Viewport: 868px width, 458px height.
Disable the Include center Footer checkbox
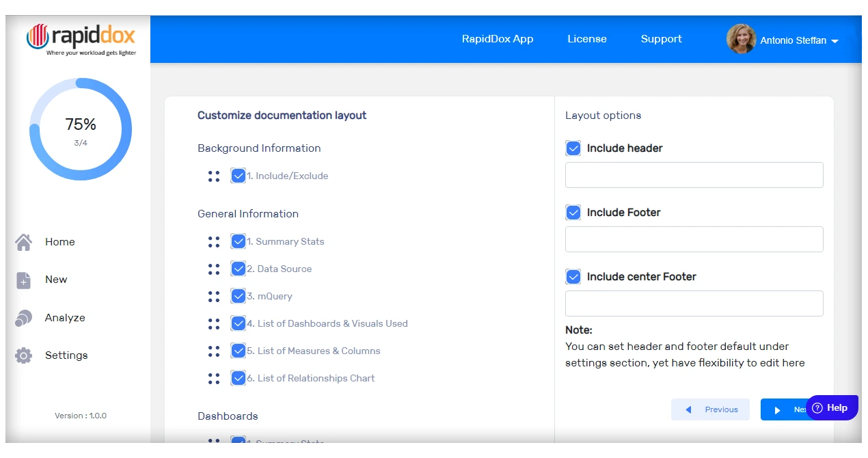[573, 277]
